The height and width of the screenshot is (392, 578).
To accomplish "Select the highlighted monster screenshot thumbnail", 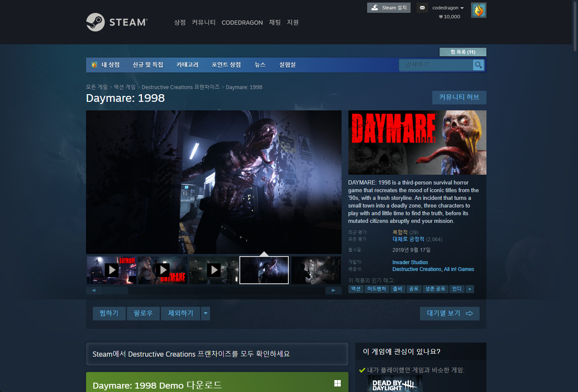I will tap(264, 270).
